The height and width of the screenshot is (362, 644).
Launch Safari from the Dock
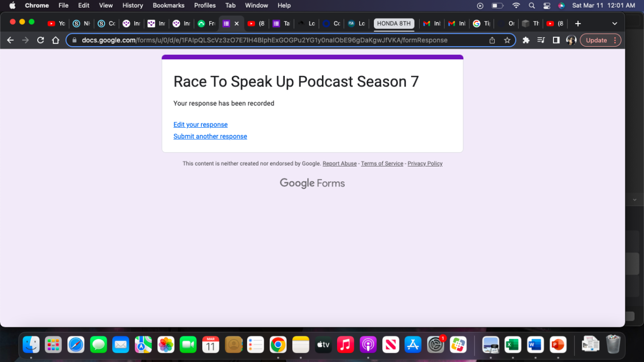[x=76, y=344]
